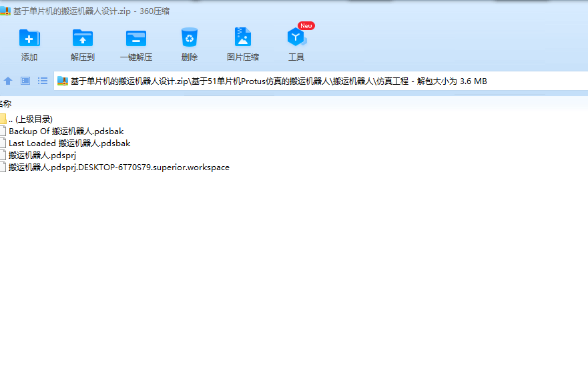Click the 删除 (Delete) trash icon
588x367 pixels.
[x=189, y=37]
